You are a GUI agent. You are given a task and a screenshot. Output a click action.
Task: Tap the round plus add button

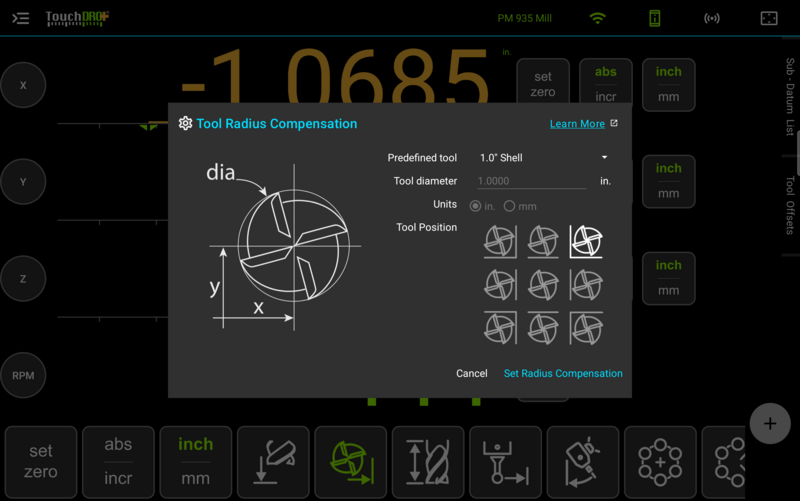(770, 423)
